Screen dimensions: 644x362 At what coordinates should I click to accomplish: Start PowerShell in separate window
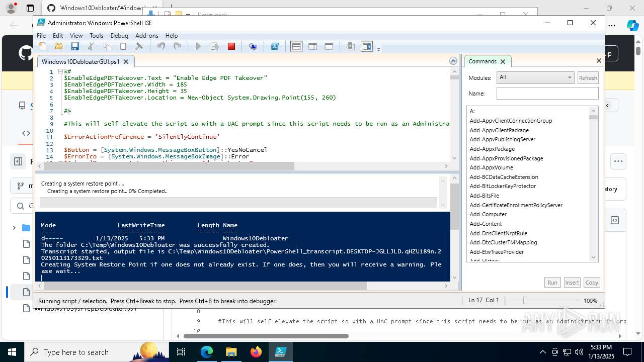pyautogui.click(x=275, y=46)
